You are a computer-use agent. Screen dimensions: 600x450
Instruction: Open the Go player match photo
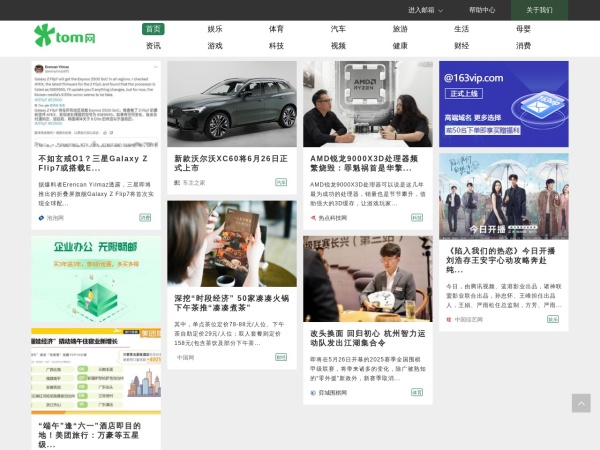pyautogui.click(x=368, y=279)
